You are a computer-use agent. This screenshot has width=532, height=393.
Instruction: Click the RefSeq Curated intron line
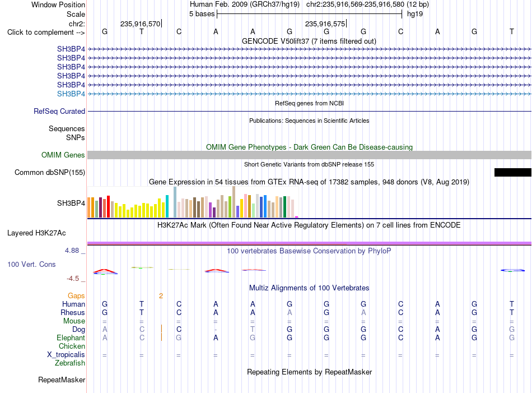tap(309, 112)
